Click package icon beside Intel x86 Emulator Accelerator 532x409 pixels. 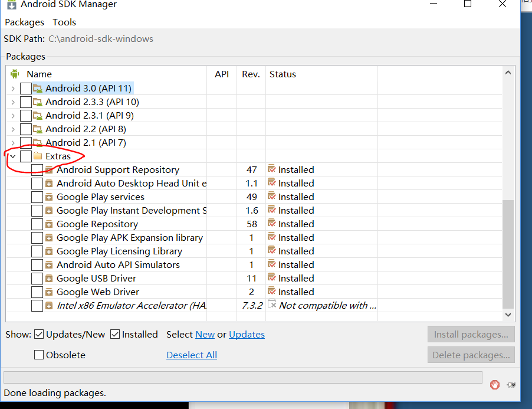pos(49,306)
